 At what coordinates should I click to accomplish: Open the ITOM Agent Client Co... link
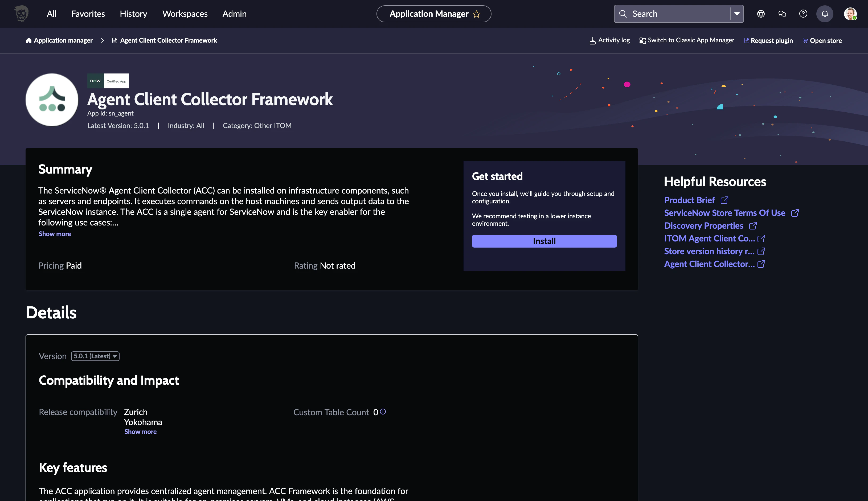pyautogui.click(x=709, y=239)
